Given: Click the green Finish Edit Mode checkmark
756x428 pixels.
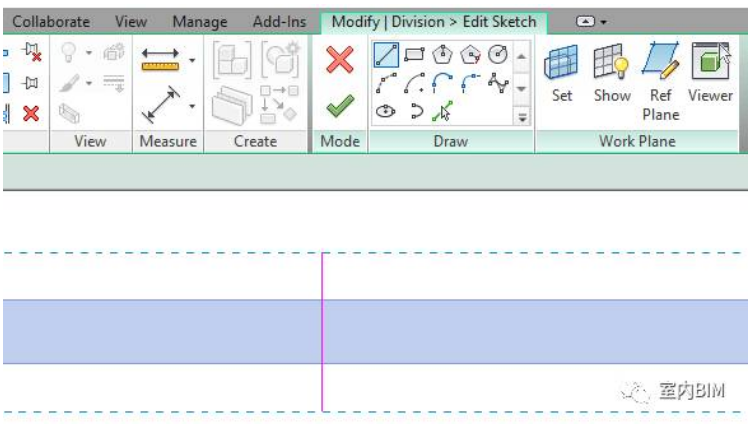Looking at the screenshot, I should click(340, 103).
